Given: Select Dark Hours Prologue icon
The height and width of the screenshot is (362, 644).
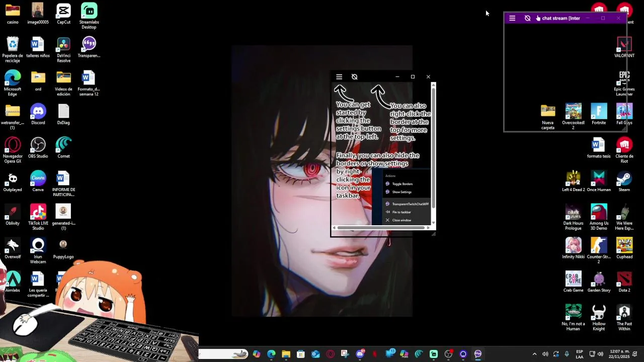Looking at the screenshot, I should (573, 218).
